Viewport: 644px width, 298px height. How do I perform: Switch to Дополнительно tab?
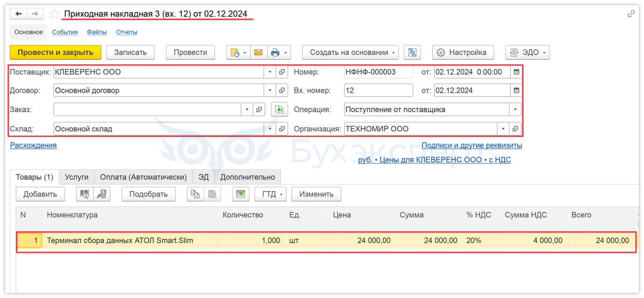(248, 177)
